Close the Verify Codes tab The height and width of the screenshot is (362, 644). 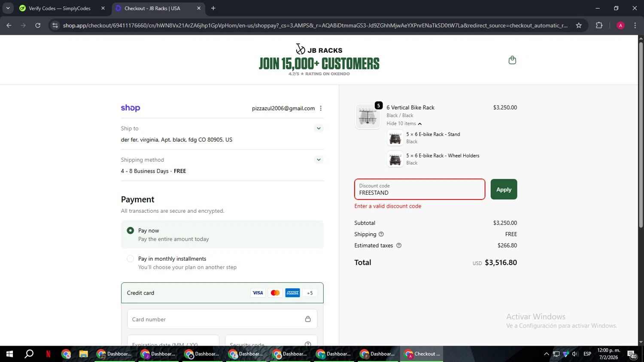coord(103,8)
